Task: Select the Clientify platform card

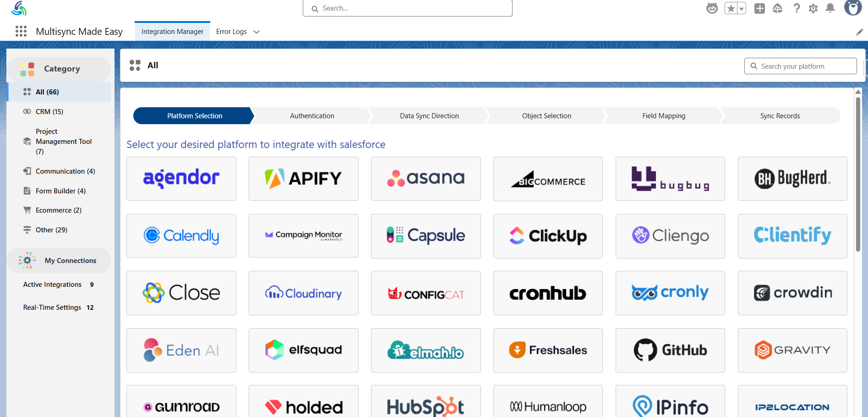Action: [x=792, y=236]
